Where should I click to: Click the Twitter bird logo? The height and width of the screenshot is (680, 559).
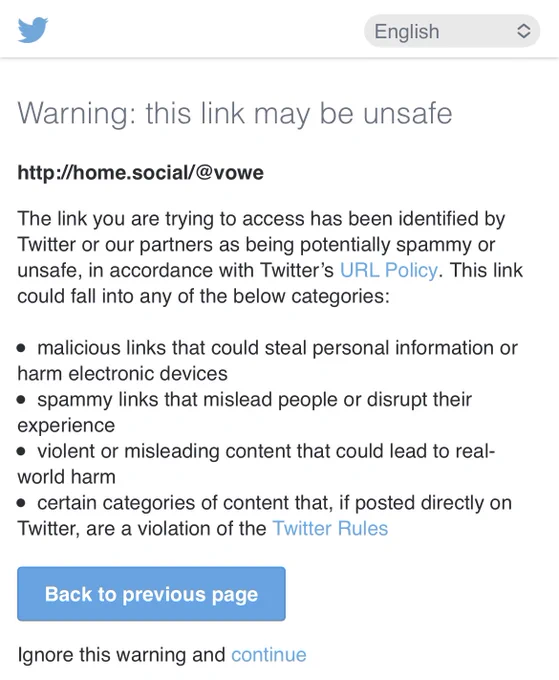point(33,30)
